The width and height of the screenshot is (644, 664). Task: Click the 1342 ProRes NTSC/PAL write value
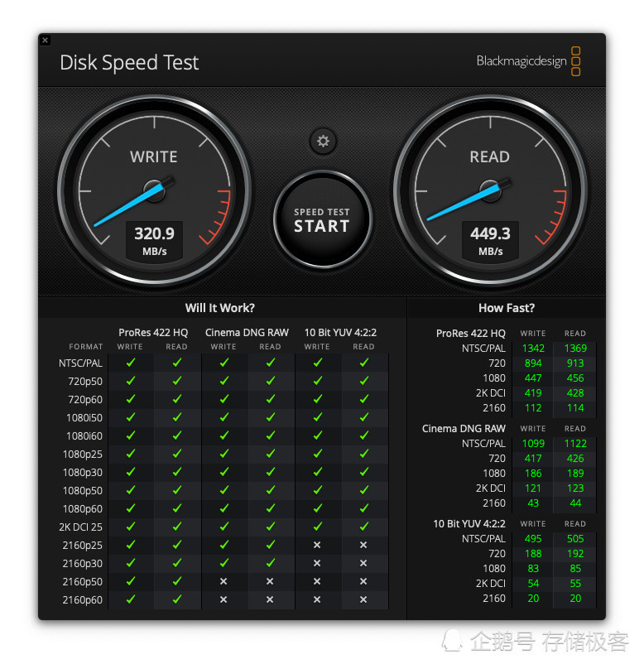(x=533, y=348)
